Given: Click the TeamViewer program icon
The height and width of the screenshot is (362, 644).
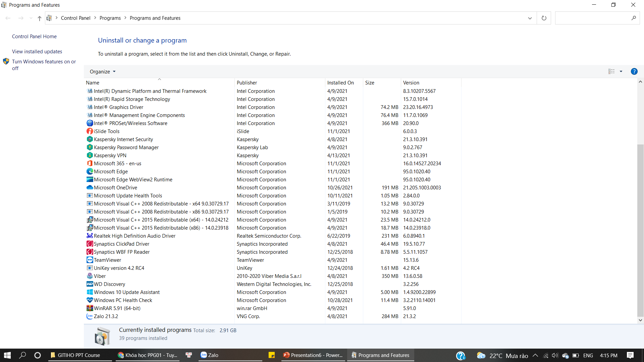Looking at the screenshot, I should (90, 260).
